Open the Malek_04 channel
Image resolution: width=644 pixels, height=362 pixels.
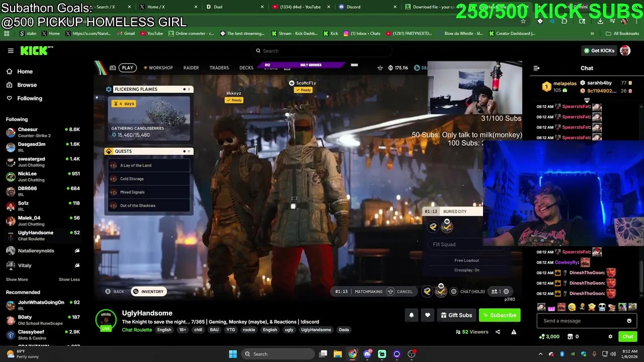43,221
